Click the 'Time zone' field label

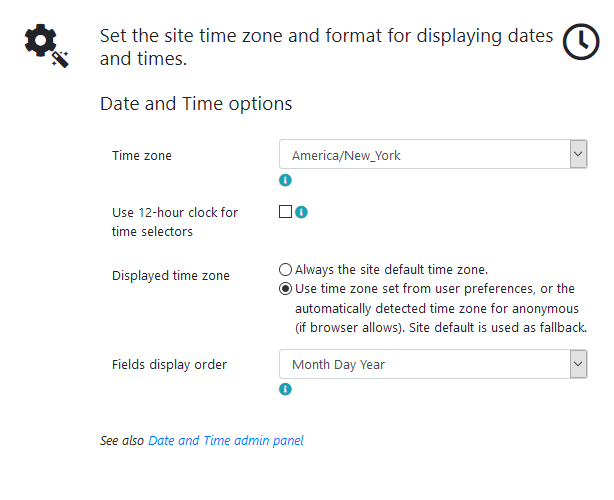click(x=141, y=155)
